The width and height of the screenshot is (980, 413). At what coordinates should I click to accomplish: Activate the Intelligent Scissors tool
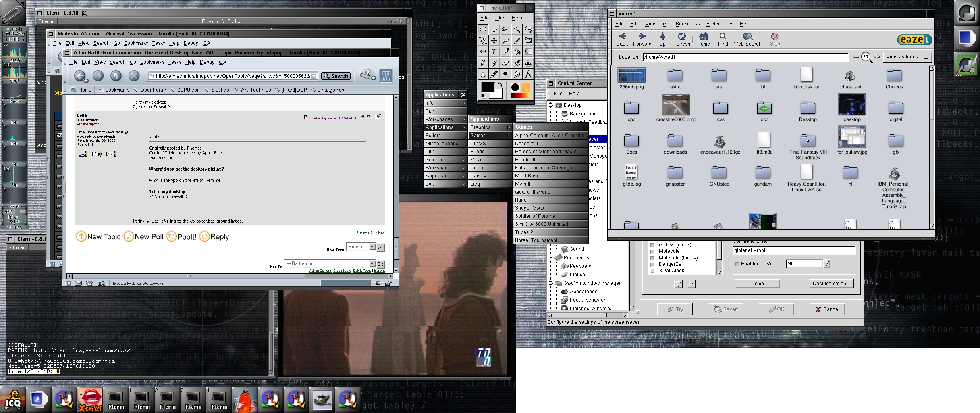pyautogui.click(x=483, y=40)
